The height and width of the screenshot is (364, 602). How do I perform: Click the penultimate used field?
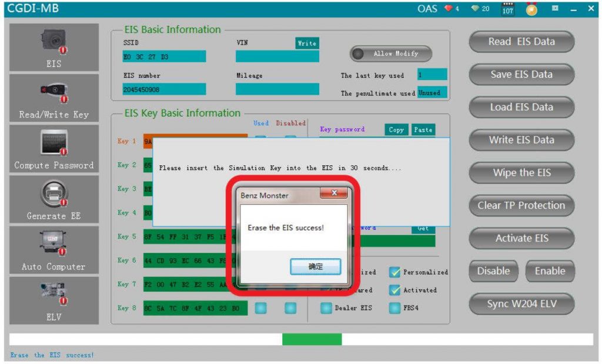click(x=432, y=92)
